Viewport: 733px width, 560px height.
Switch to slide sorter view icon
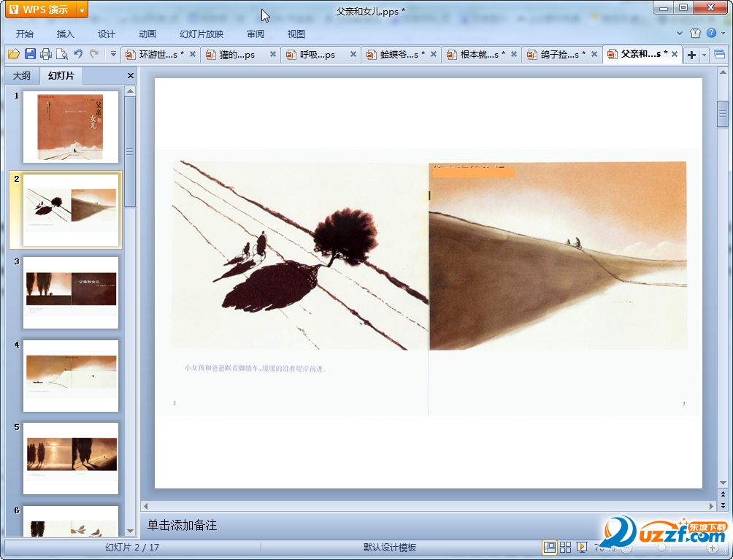[x=565, y=547]
